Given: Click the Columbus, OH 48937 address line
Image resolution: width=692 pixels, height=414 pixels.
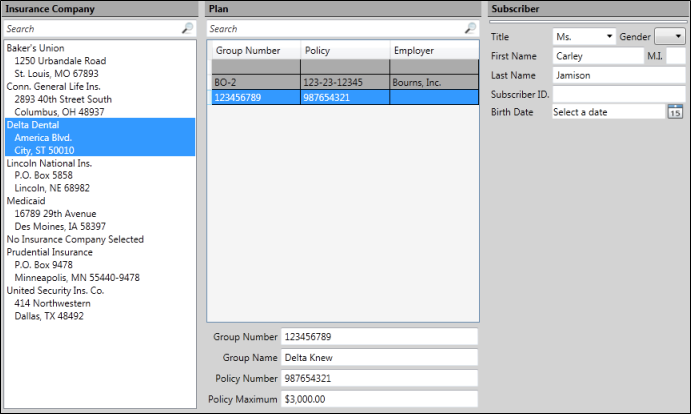Looking at the screenshot, I should (x=59, y=112).
